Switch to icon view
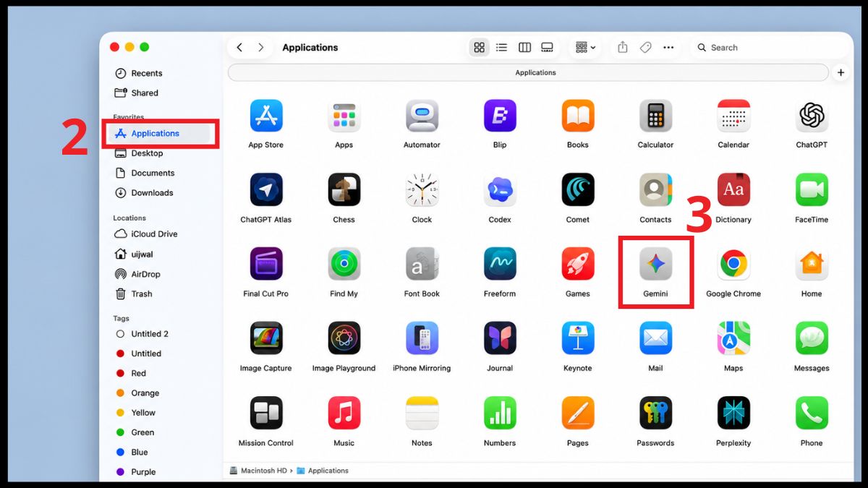Screen dimensions: 868x488 479,48
